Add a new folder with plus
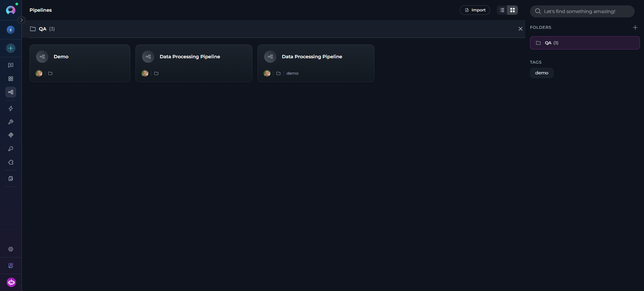Viewport: 644px width, 291px height. tap(635, 27)
